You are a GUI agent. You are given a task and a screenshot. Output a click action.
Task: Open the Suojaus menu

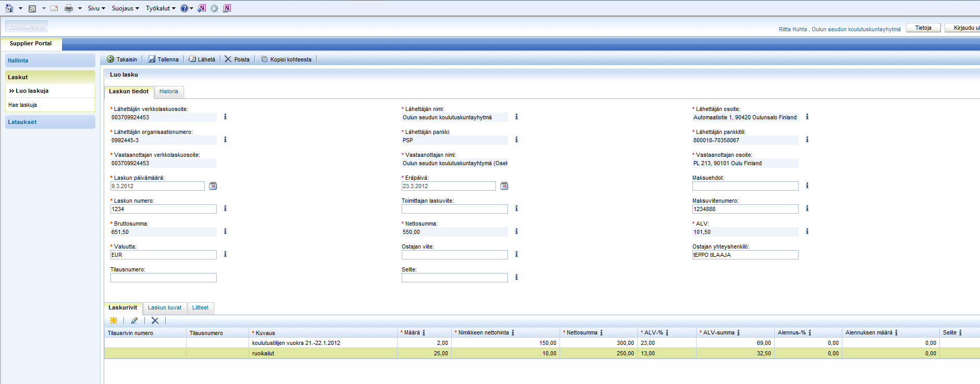[x=125, y=8]
